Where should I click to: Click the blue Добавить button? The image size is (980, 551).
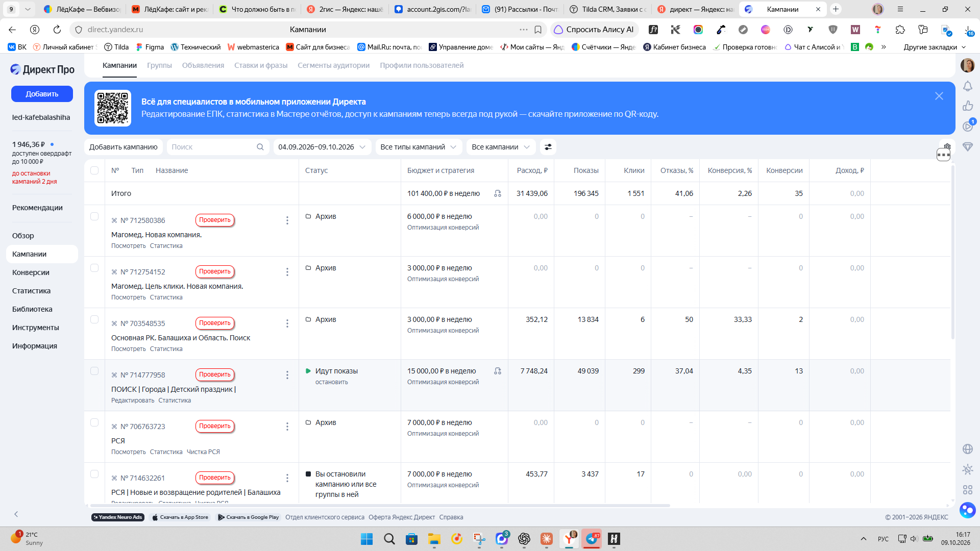click(x=42, y=94)
